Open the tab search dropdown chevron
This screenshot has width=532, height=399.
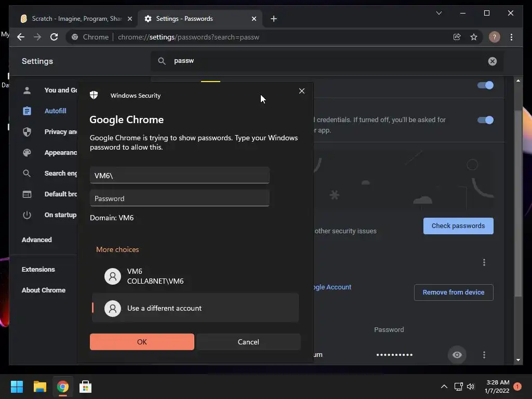[438, 13]
